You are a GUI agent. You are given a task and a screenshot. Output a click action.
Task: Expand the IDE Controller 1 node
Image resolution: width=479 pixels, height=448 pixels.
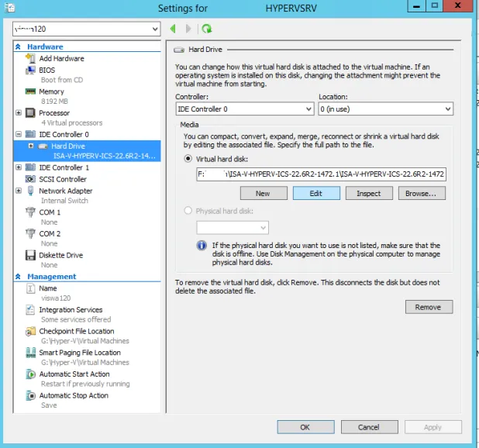(x=19, y=167)
